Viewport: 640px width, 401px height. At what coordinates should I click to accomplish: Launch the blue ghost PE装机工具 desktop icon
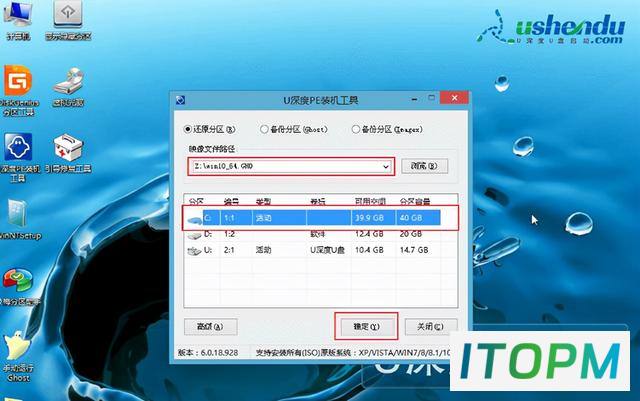coord(18,157)
